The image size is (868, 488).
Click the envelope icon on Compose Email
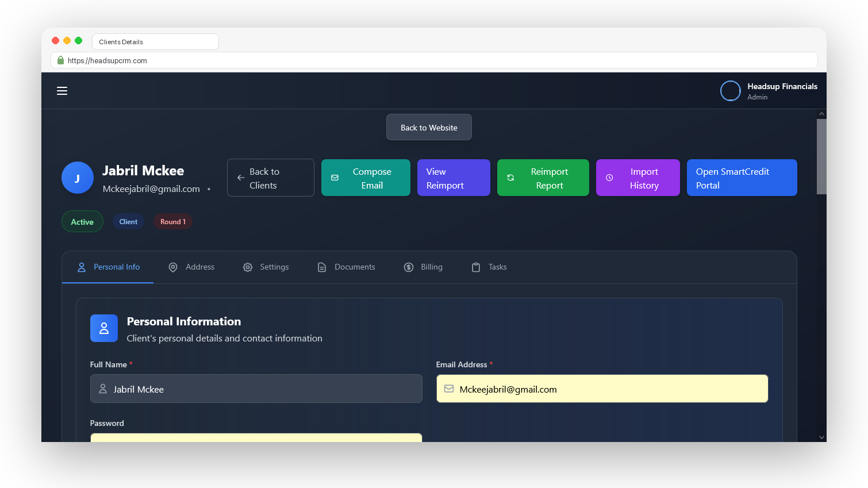335,178
